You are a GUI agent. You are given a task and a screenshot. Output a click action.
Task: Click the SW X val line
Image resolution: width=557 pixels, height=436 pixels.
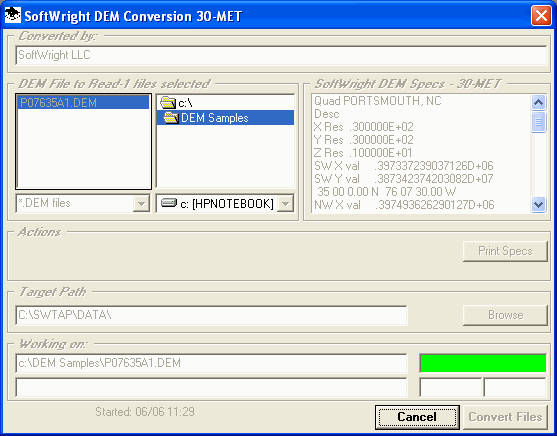point(404,166)
